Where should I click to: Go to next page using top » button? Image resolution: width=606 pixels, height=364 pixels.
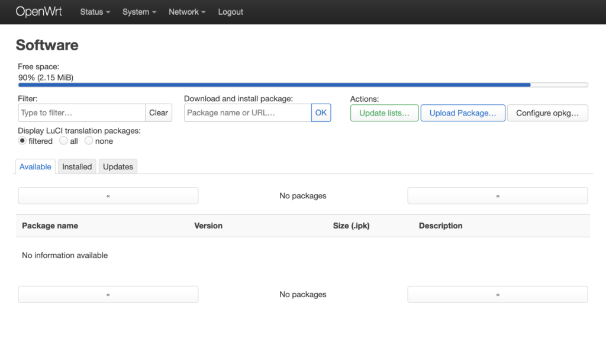tap(497, 196)
